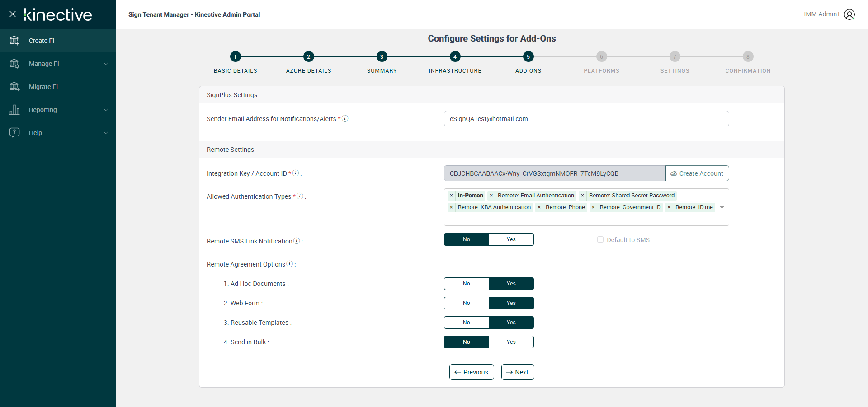Viewport: 868px width, 407px height.
Task: Click the Manage FI bank gear icon
Action: [14, 64]
